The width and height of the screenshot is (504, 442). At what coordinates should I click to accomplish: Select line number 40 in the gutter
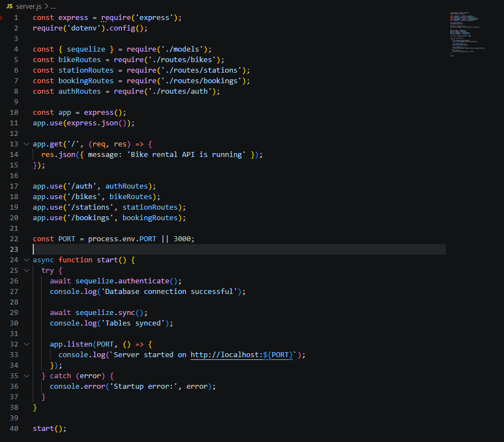tap(13, 428)
